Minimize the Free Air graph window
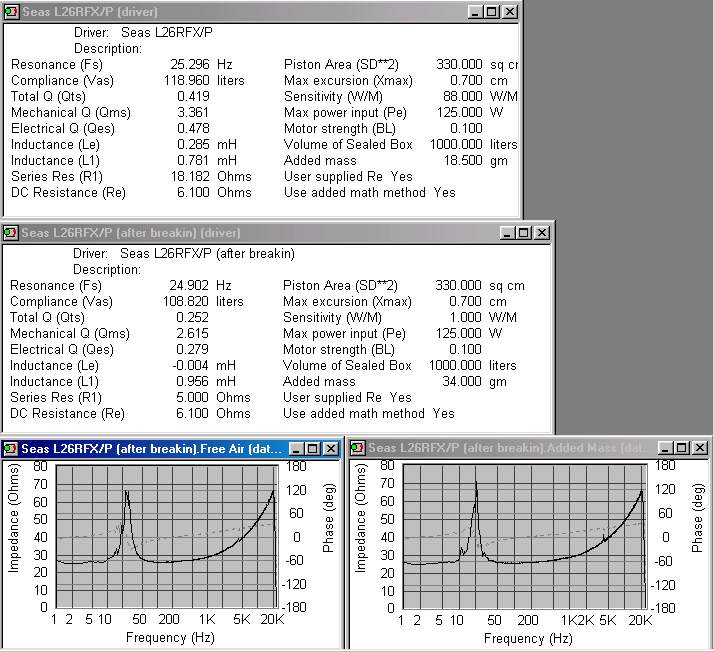The image size is (714, 652). coord(296,449)
